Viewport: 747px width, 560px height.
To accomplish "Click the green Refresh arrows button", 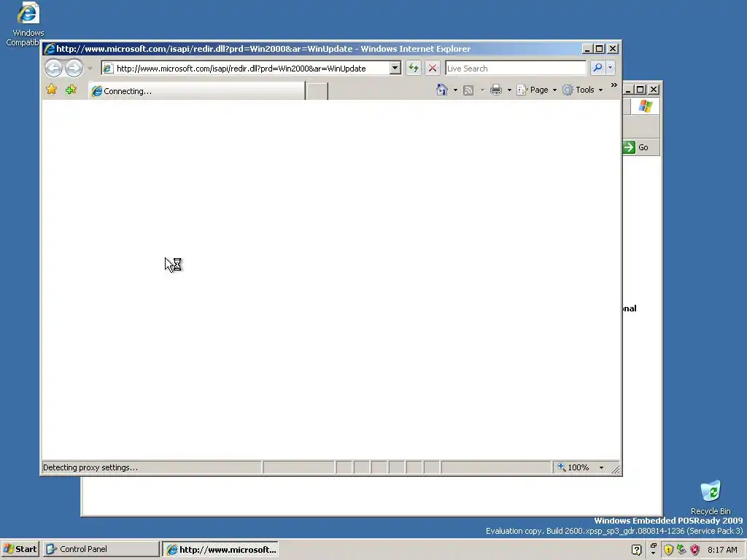I will click(x=414, y=68).
